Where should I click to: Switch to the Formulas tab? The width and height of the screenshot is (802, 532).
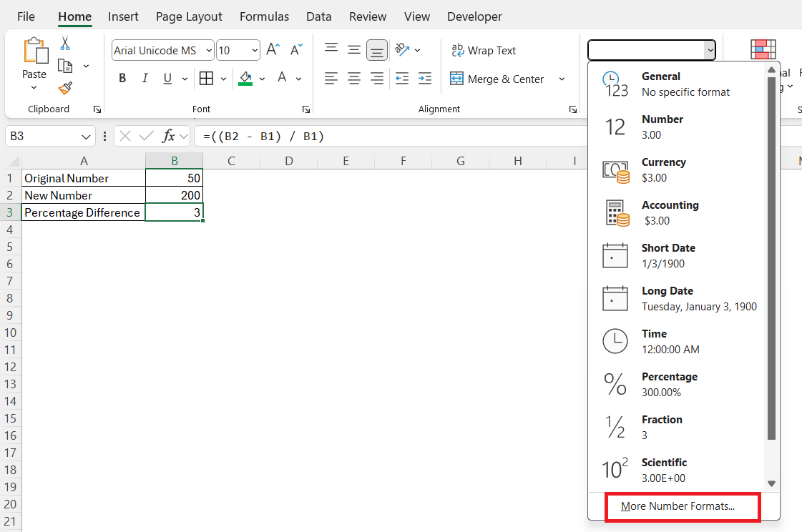pos(265,17)
